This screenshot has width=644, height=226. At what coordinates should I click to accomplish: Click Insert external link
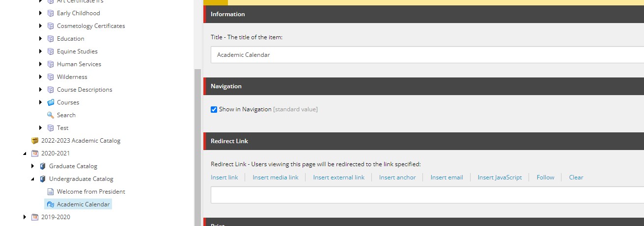339,177
